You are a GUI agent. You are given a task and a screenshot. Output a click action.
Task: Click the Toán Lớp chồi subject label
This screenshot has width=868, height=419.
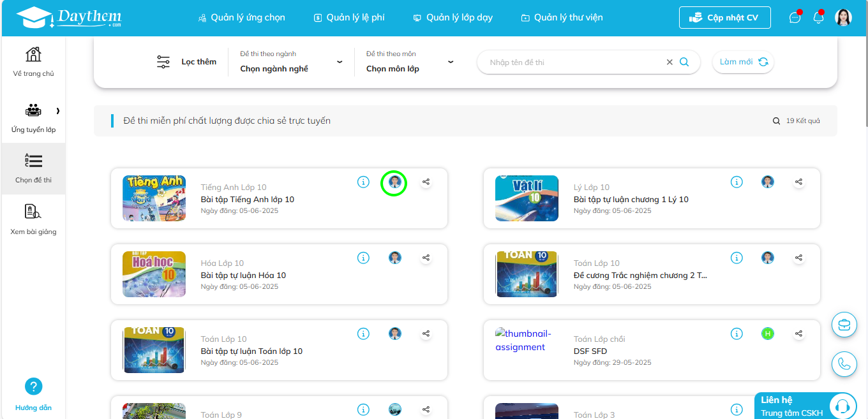click(599, 339)
